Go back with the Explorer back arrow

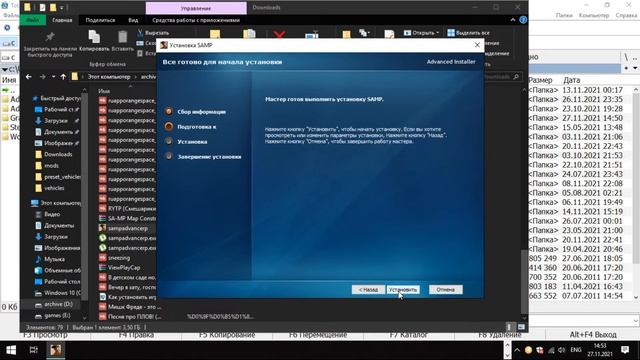coord(29,77)
